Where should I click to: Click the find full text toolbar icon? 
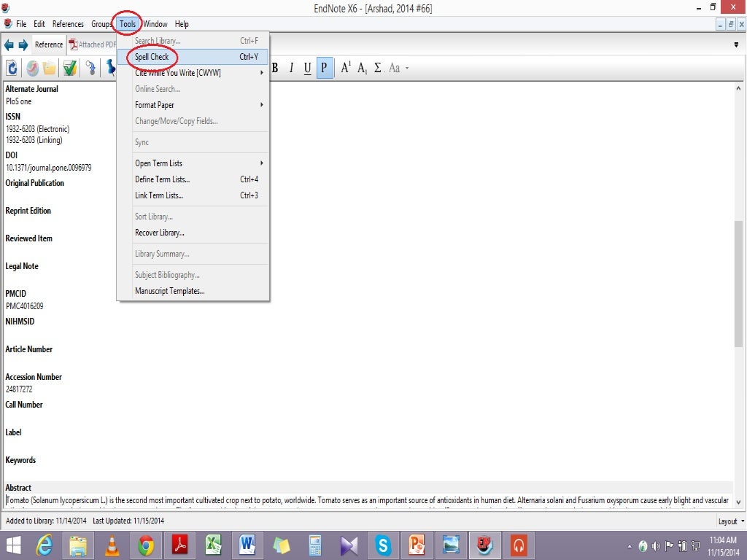click(x=90, y=68)
